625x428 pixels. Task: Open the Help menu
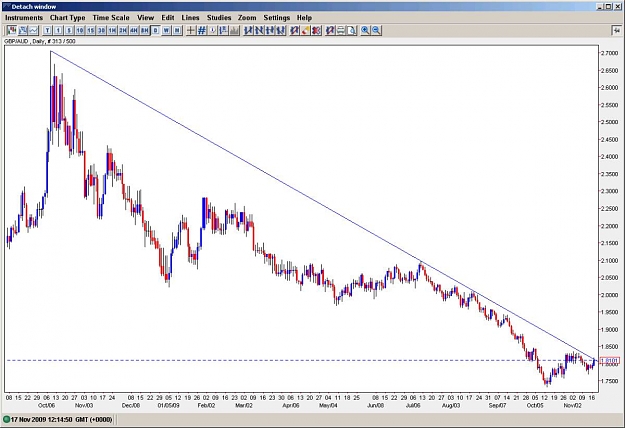(x=304, y=18)
